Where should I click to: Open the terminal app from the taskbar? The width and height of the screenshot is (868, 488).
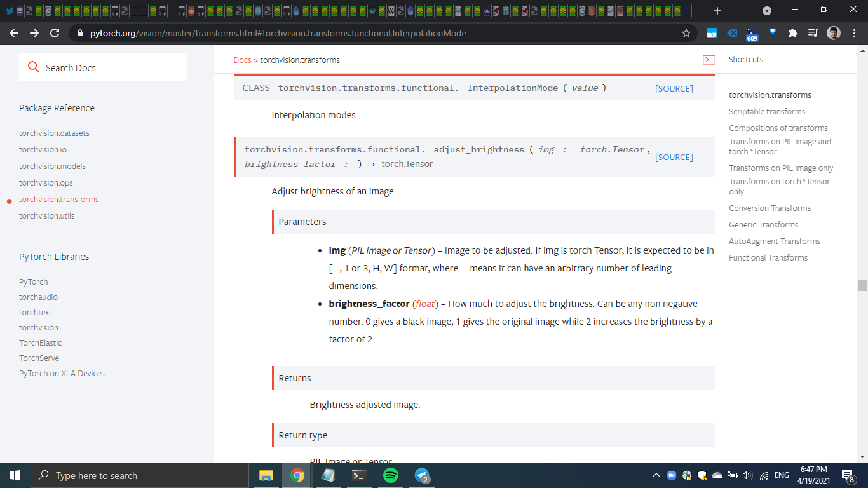(x=359, y=475)
